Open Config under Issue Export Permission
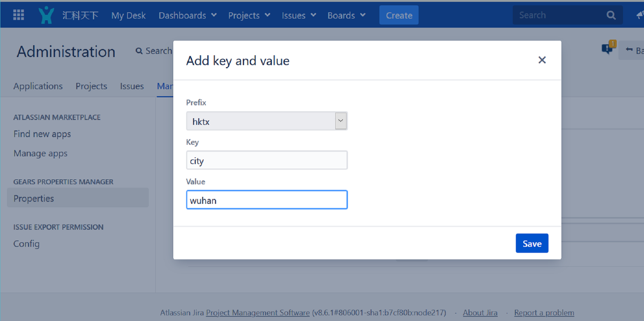Image resolution: width=644 pixels, height=321 pixels. click(x=26, y=244)
